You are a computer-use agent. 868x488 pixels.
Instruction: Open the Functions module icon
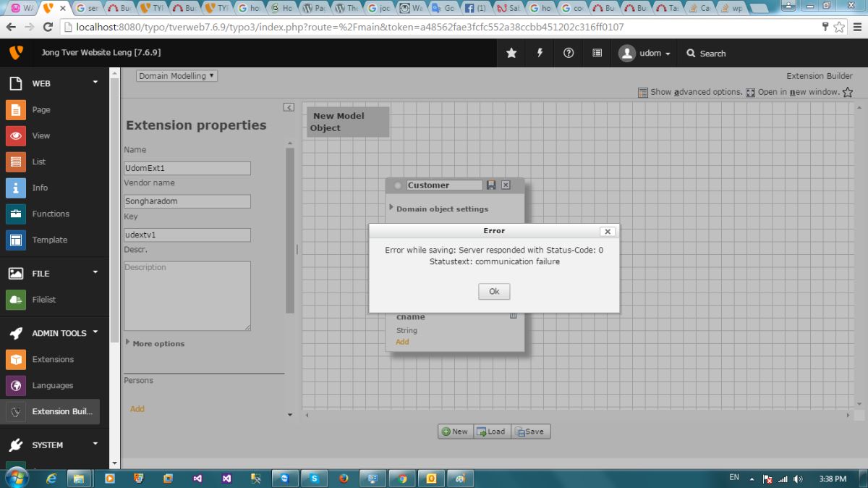click(15, 214)
